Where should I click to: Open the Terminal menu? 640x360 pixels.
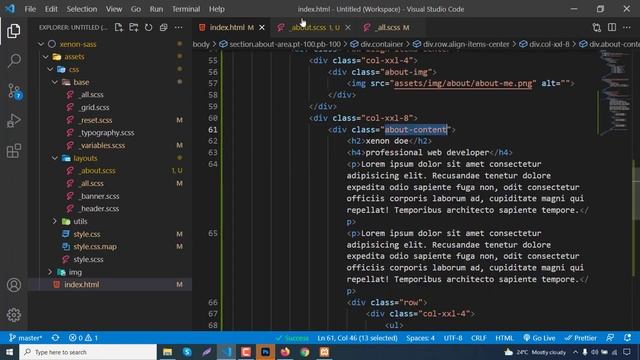click(x=186, y=9)
